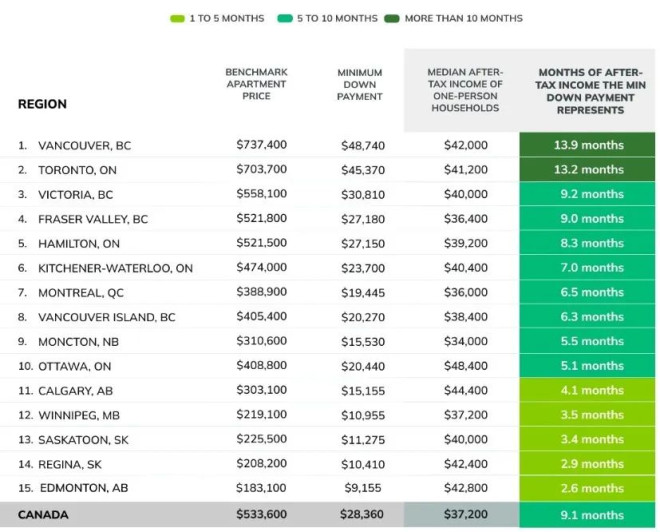The width and height of the screenshot is (660, 532).
Task: Click Hamilton's $521,500 benchmark price
Action: (261, 243)
